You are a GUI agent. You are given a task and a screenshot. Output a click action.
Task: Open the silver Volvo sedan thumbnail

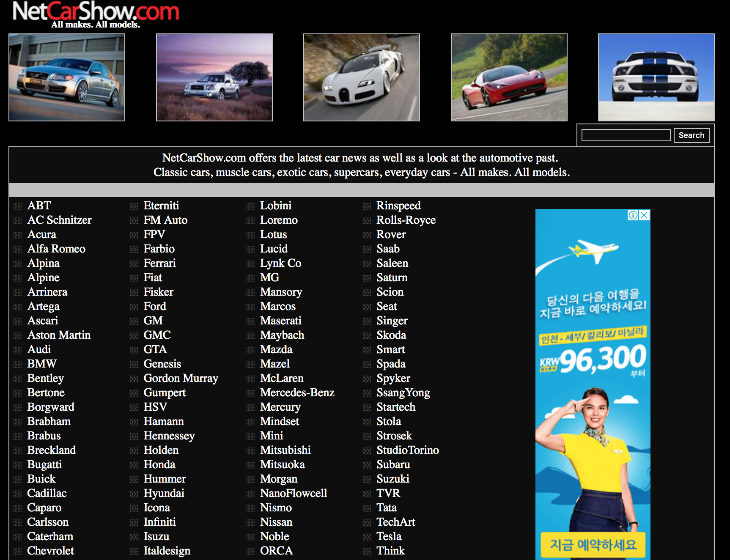click(67, 77)
